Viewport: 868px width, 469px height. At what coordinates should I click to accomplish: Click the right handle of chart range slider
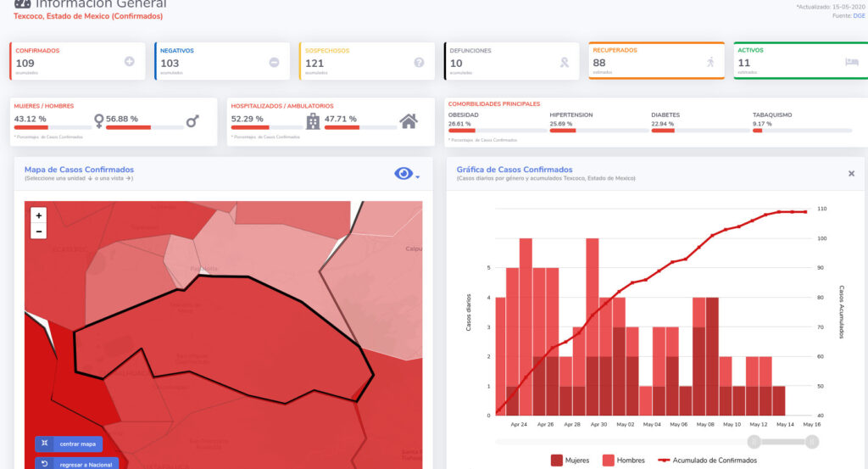pos(812,441)
